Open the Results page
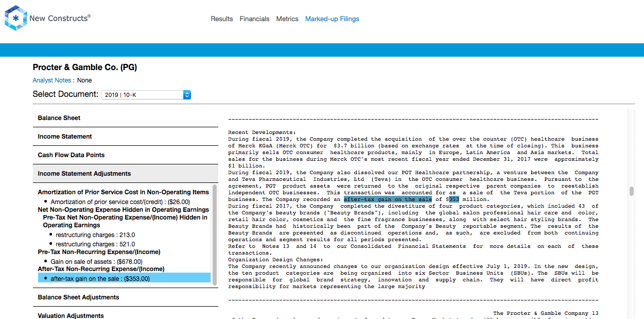Screen dimensions: 644x319 [222, 19]
